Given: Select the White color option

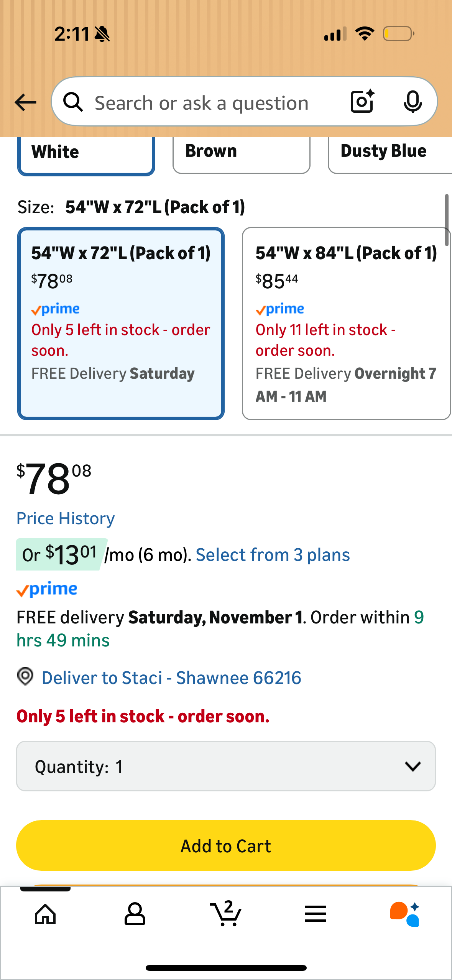Looking at the screenshot, I should pos(86,153).
